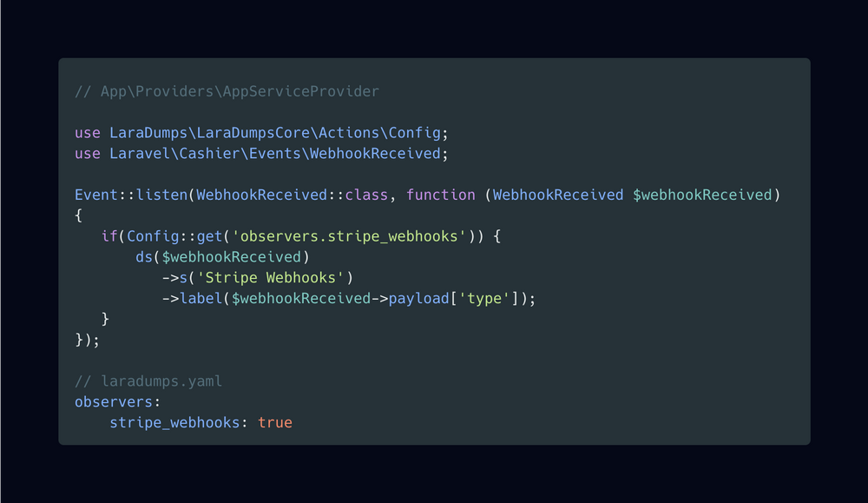The width and height of the screenshot is (868, 503).
Task: Click the payload property
Action: pyautogui.click(x=418, y=299)
